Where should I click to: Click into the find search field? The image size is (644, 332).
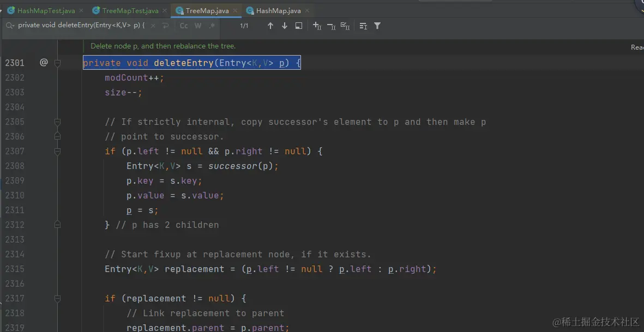(81, 26)
